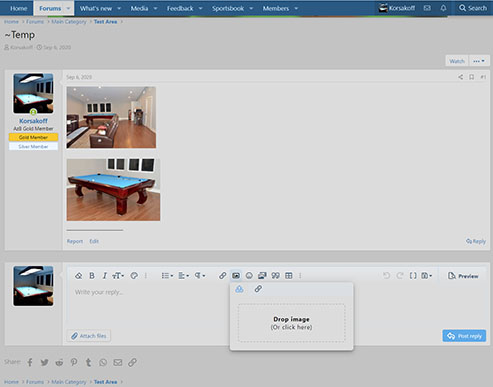493x387 pixels.
Task: Toggle BB code mode brackets
Action: [413, 276]
